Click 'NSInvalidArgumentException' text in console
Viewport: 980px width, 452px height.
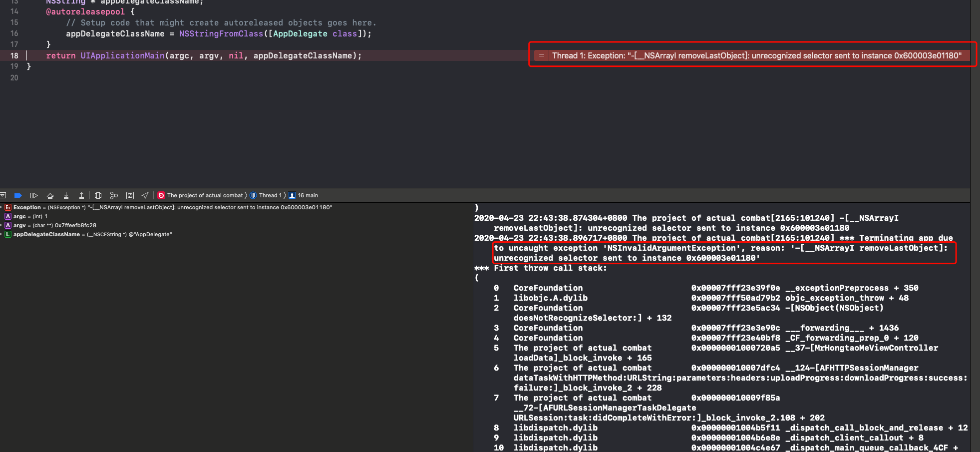tap(671, 248)
